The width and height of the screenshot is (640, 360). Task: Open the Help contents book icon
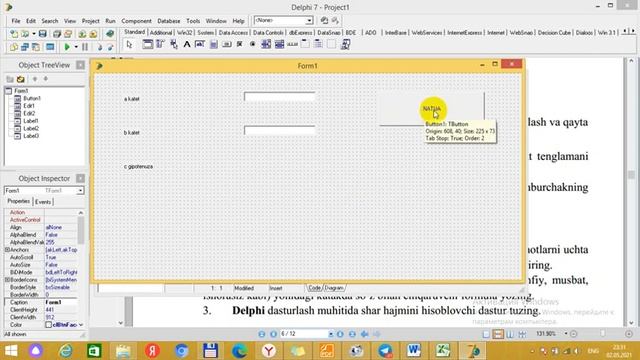[110, 34]
